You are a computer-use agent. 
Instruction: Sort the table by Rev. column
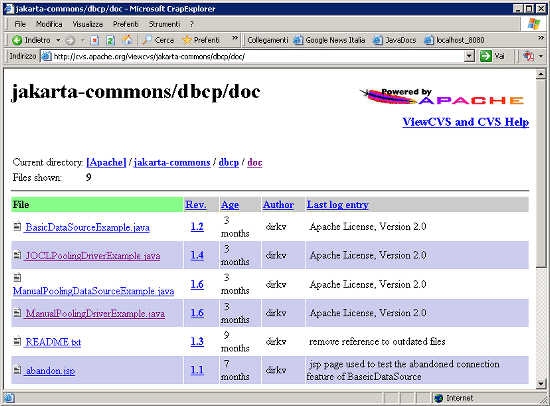196,205
